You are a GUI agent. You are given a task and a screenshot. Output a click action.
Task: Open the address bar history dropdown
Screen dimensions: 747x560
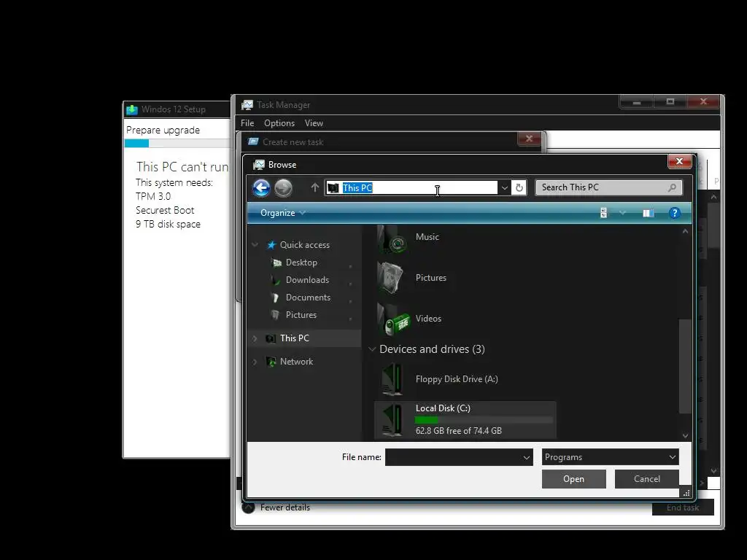click(504, 187)
